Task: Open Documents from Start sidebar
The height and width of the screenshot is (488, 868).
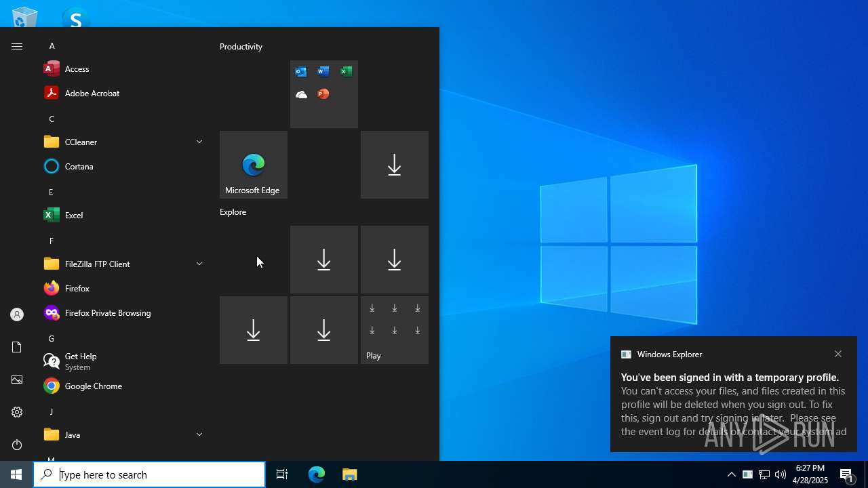Action: 17,347
